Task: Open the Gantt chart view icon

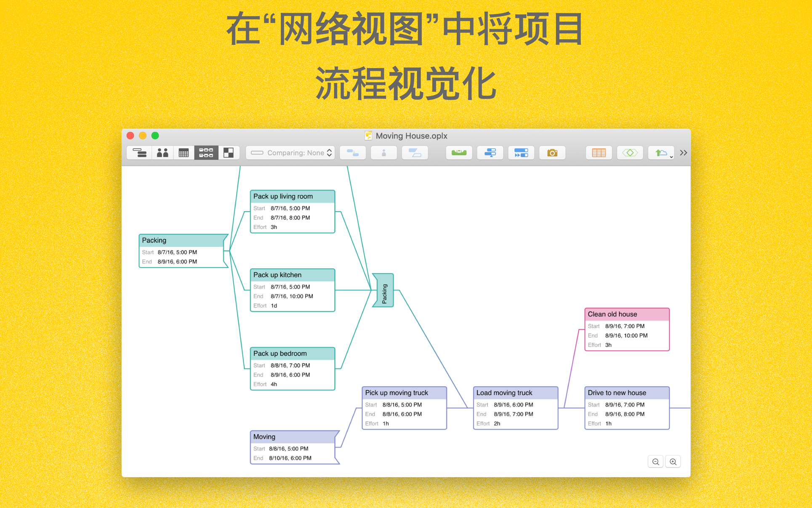Action: pyautogui.click(x=139, y=153)
